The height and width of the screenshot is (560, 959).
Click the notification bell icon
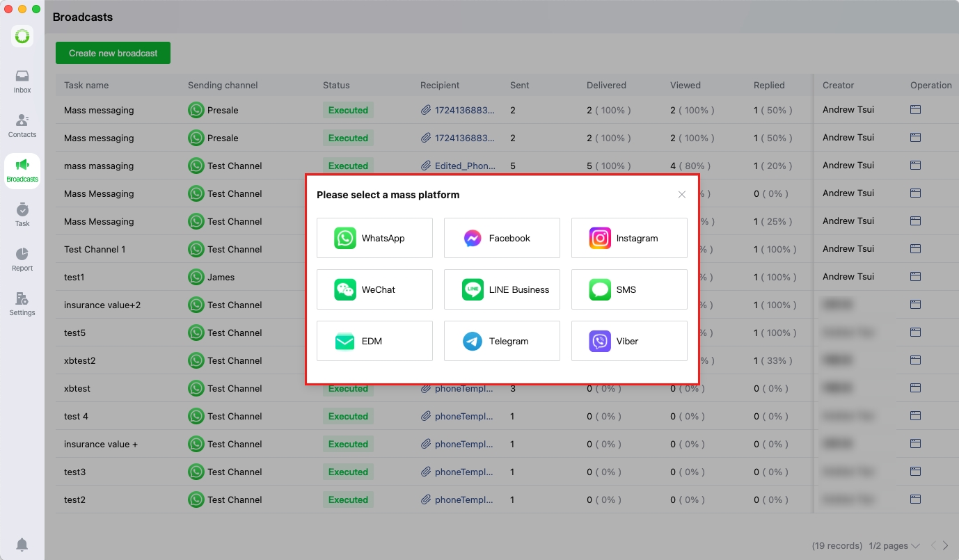pyautogui.click(x=22, y=544)
